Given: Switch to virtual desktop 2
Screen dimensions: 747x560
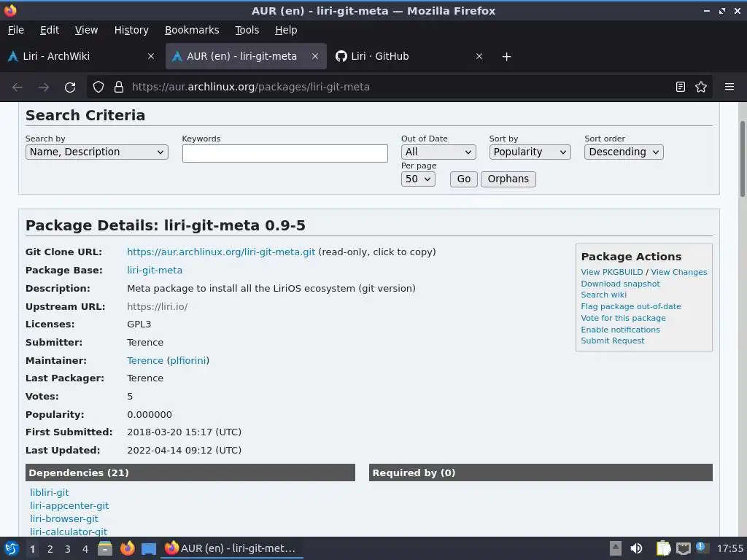Looking at the screenshot, I should (x=50, y=549).
